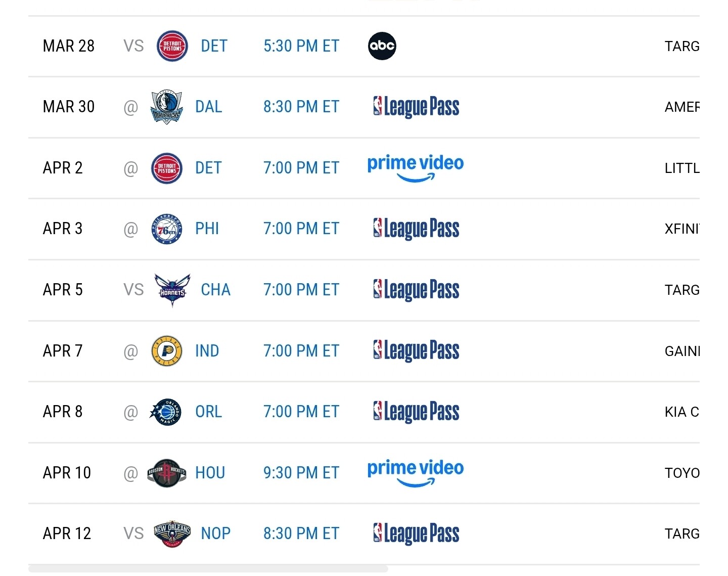The image size is (728, 576).
Task: Open Prime Video for the APR 2 game
Action: [x=415, y=167]
